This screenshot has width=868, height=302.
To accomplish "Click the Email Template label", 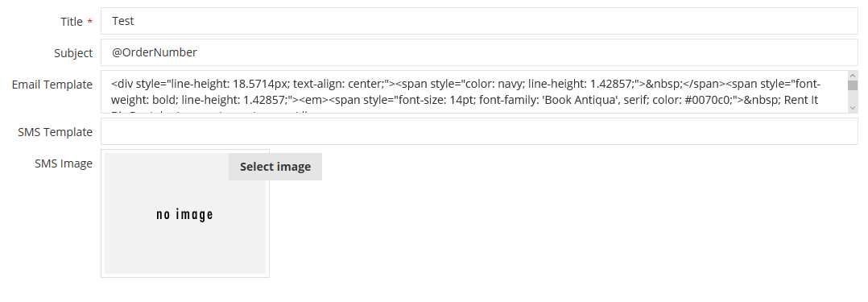I will [x=52, y=85].
